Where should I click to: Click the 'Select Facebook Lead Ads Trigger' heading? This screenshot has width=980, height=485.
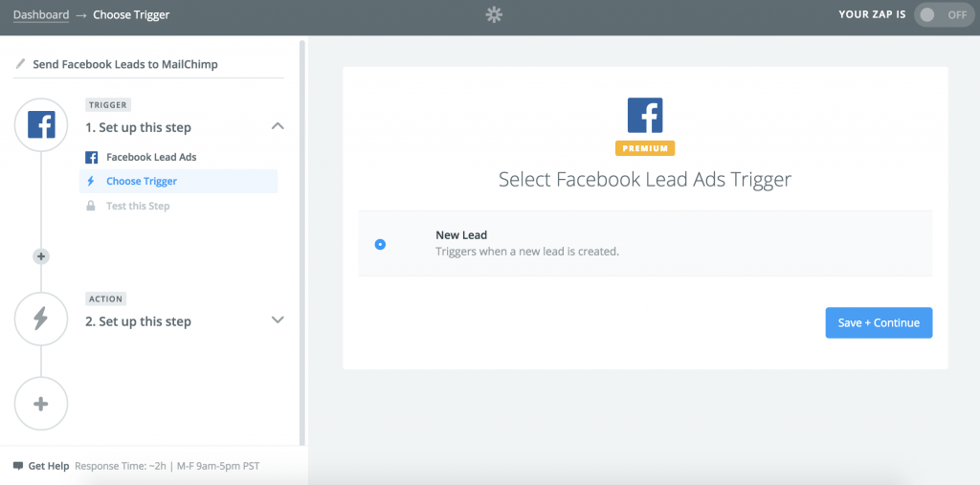tap(645, 180)
